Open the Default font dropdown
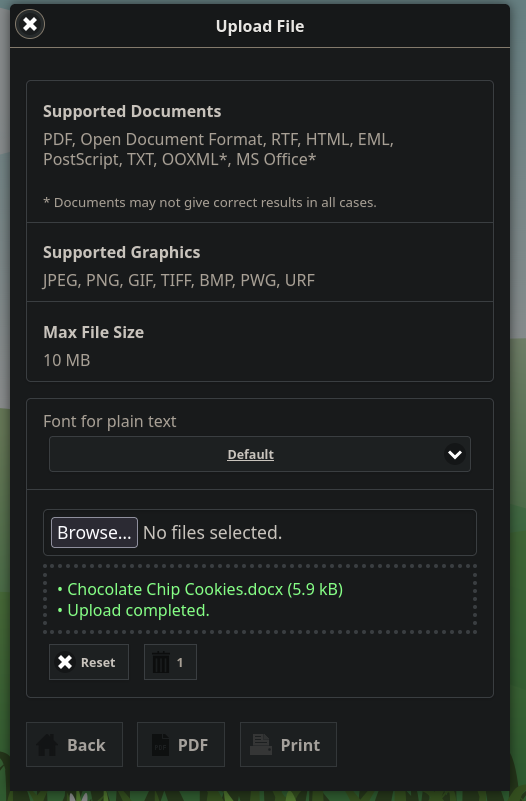This screenshot has width=526, height=801. coord(260,454)
